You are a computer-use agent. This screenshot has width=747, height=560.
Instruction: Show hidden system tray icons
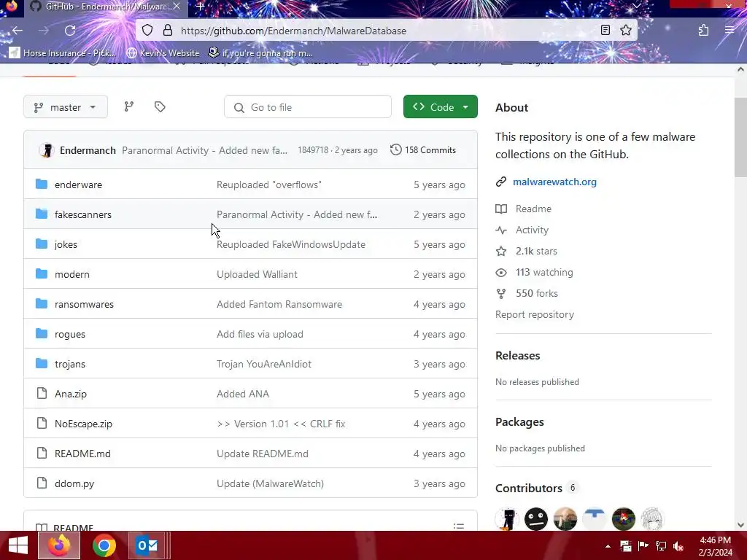pyautogui.click(x=608, y=546)
